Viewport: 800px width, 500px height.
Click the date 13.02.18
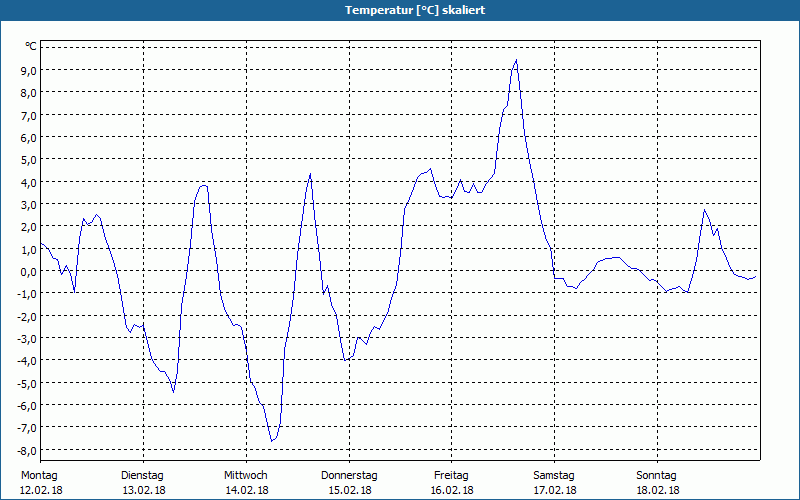(144, 490)
